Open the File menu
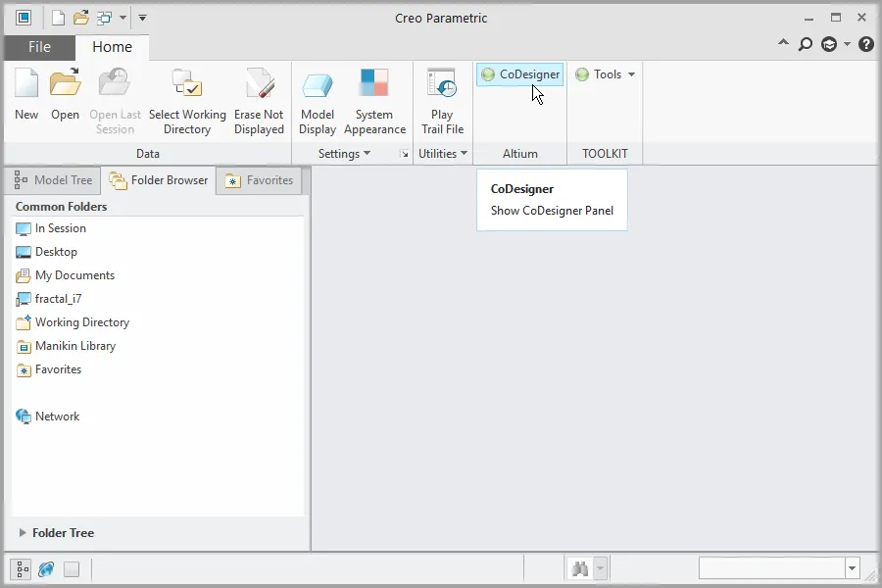Viewport: 882px width, 588px height. (x=39, y=47)
